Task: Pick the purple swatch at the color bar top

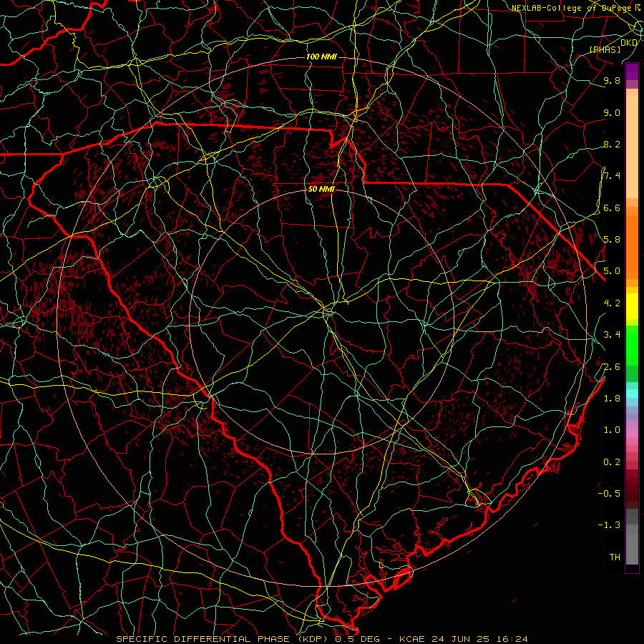Action: point(632,72)
